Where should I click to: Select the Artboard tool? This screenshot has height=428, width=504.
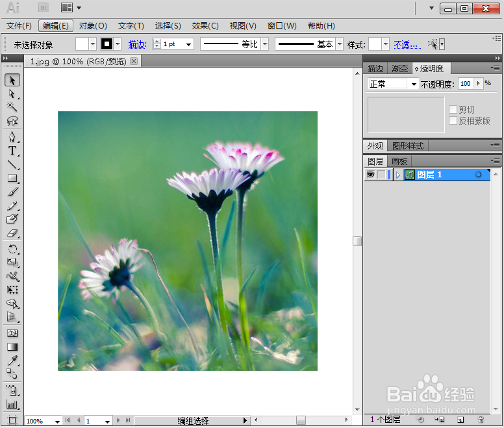(12, 420)
